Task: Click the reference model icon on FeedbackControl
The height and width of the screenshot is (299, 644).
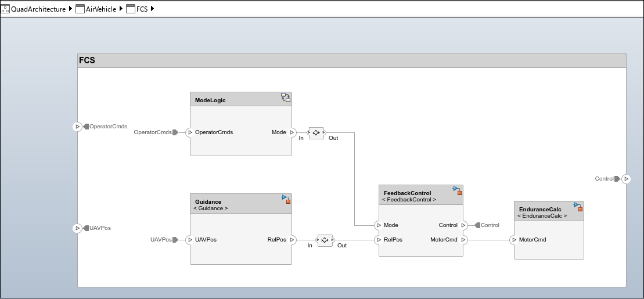Action: 458,190
